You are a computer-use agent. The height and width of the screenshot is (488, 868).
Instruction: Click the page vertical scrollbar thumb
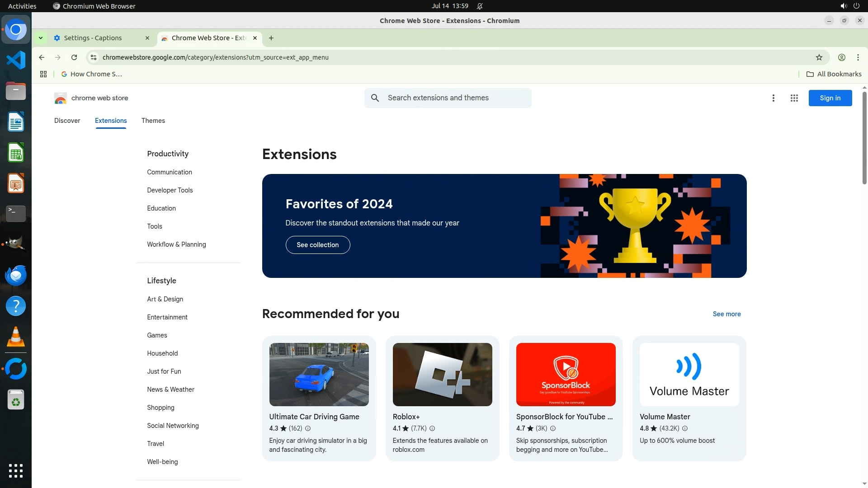[x=864, y=138]
